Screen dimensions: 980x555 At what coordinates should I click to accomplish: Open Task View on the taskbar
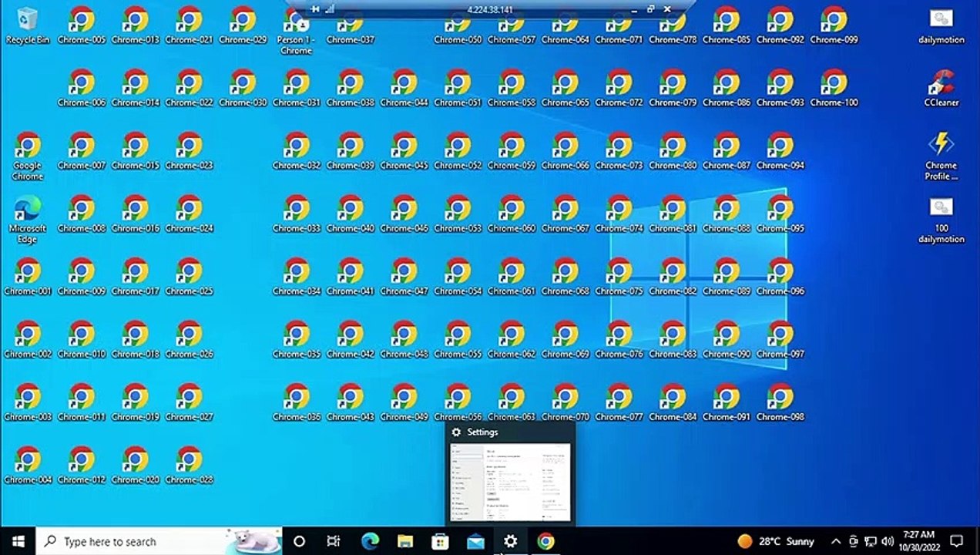[334, 541]
